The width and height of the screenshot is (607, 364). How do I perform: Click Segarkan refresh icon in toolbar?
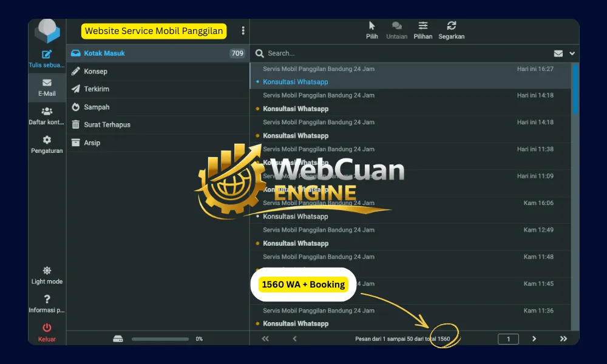[x=451, y=26]
